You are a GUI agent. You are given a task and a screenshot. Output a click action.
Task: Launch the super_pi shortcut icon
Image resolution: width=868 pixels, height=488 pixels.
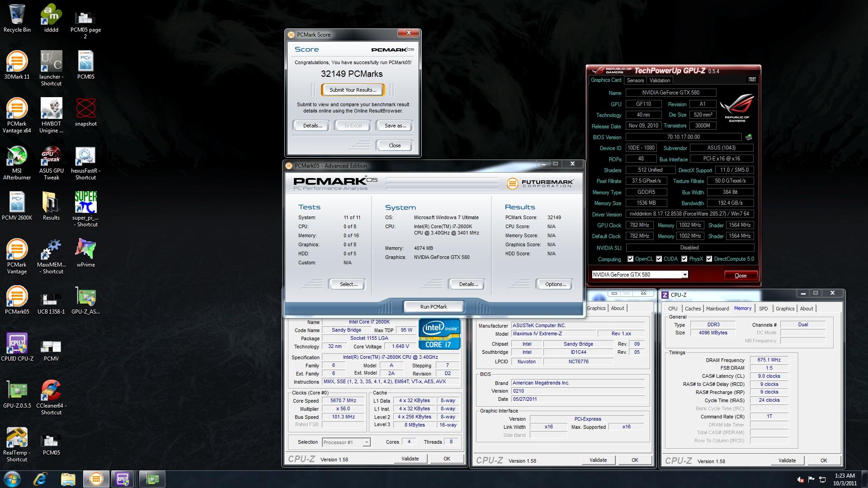[x=86, y=209]
